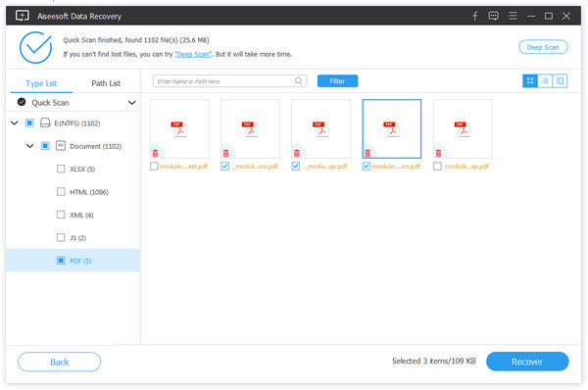Switch to list view layout

click(545, 81)
